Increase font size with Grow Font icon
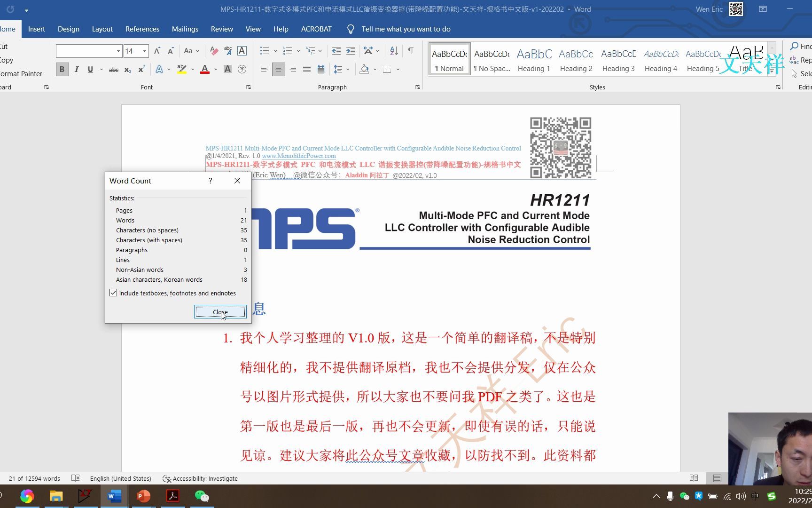This screenshot has height=508, width=812. click(157, 50)
